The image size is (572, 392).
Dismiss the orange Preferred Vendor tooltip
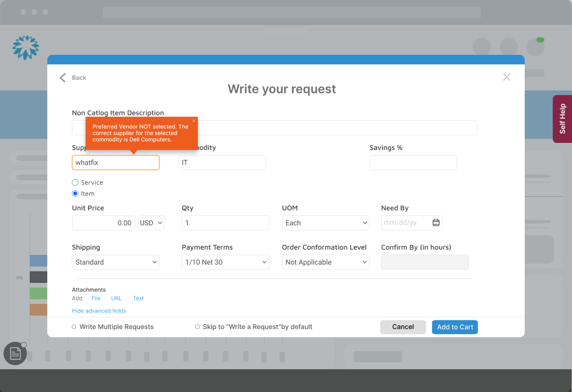(x=194, y=121)
